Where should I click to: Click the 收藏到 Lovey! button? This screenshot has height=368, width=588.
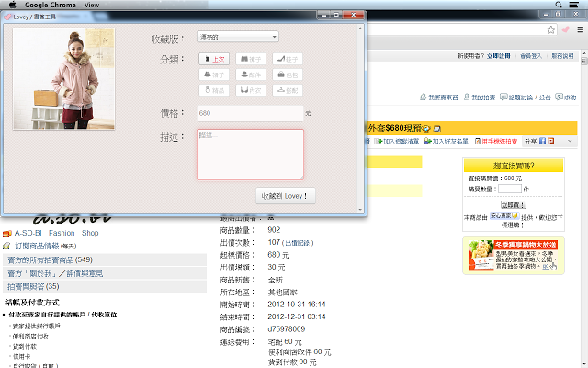[286, 195]
